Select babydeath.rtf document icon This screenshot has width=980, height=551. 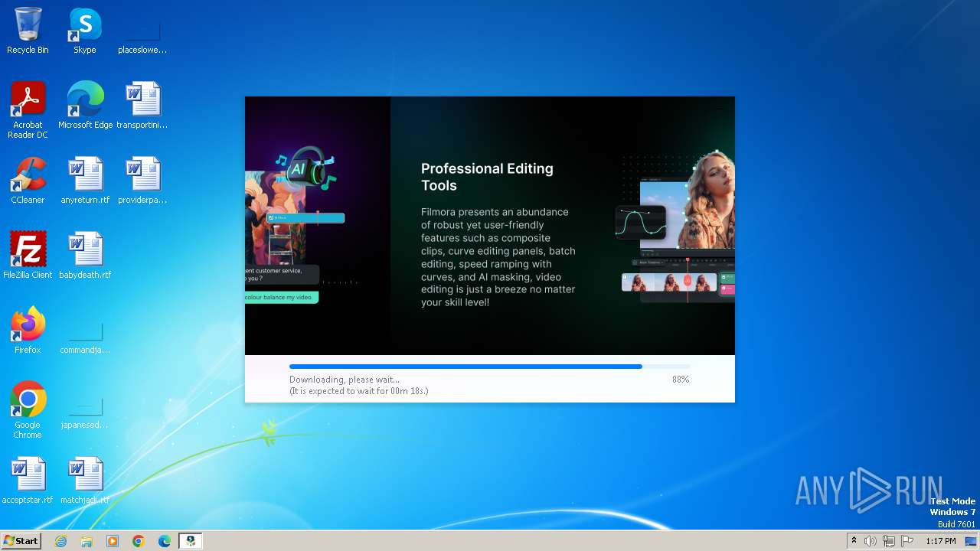click(x=85, y=256)
